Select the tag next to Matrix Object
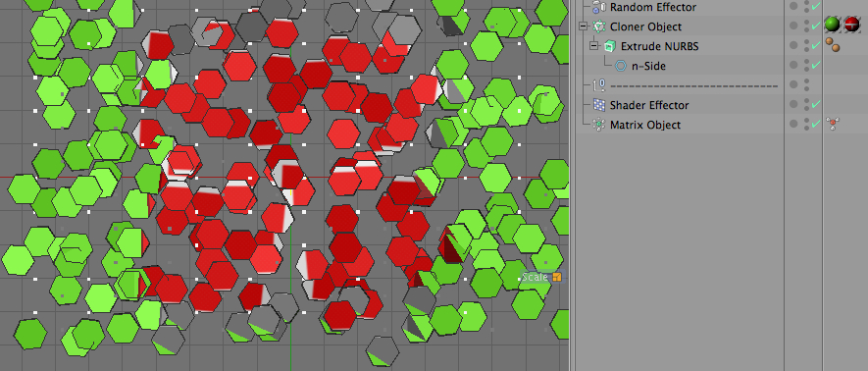This screenshot has height=371, width=868. click(x=832, y=124)
